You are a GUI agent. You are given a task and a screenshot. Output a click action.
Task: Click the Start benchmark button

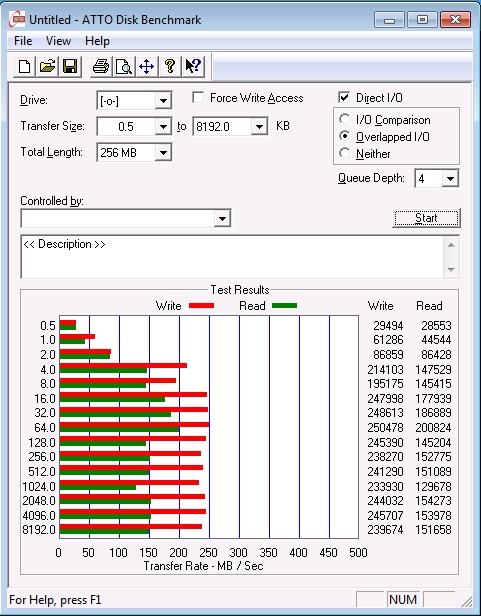click(x=426, y=218)
